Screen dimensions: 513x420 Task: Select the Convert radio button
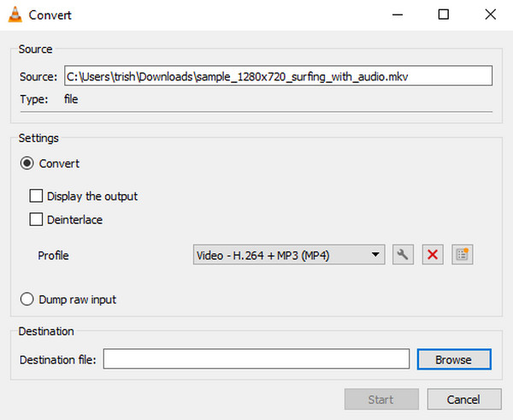[x=27, y=163]
